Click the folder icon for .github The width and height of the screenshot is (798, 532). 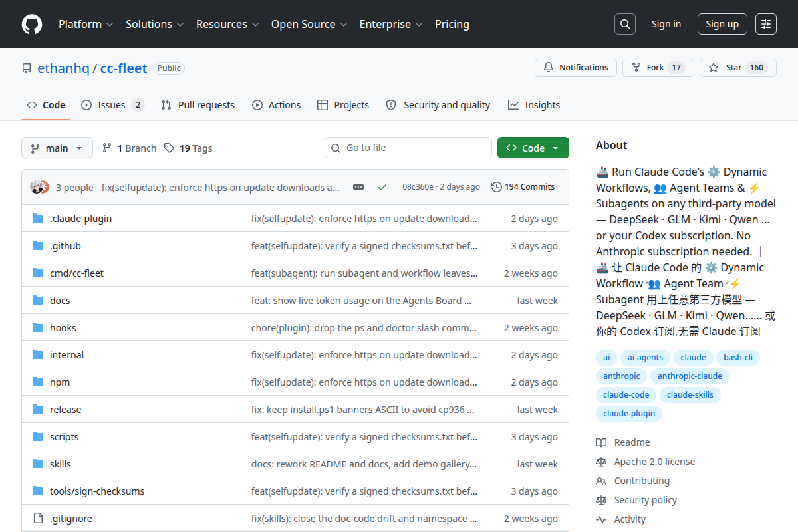point(38,246)
